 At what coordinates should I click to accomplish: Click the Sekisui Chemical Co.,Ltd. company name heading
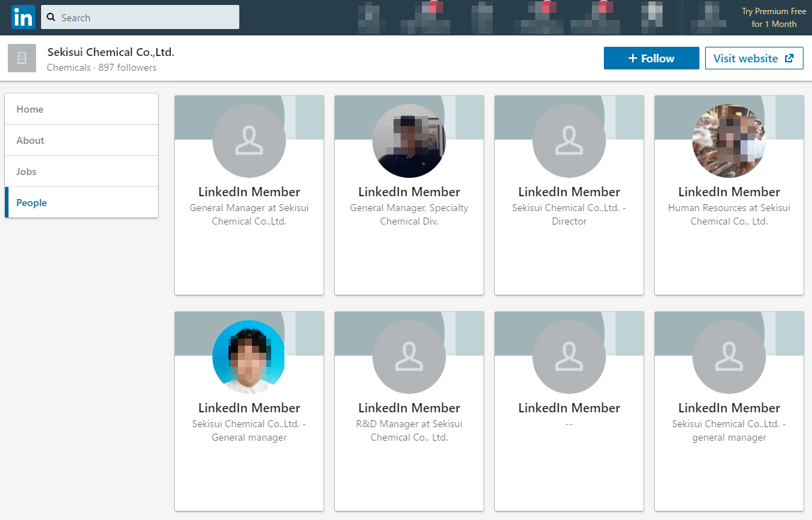pos(111,52)
